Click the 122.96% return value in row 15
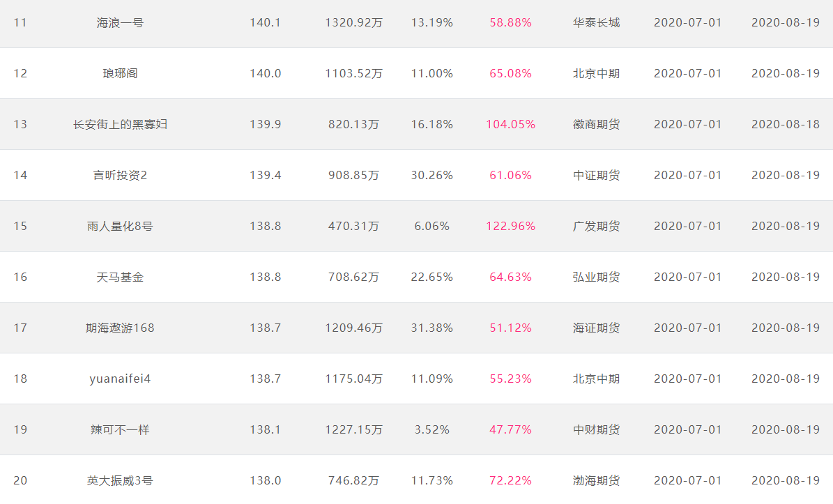Viewport: 833px width, 504px height. tap(510, 227)
